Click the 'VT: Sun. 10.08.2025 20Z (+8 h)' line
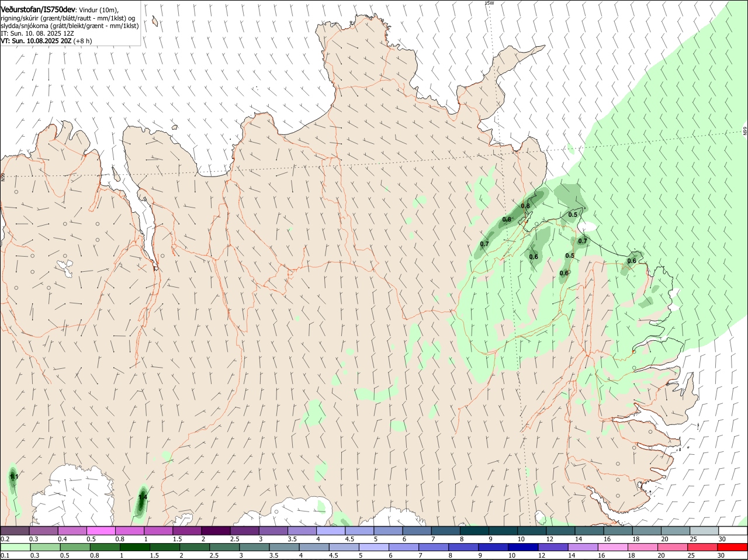Screen dimensions: 748x560 [46, 42]
